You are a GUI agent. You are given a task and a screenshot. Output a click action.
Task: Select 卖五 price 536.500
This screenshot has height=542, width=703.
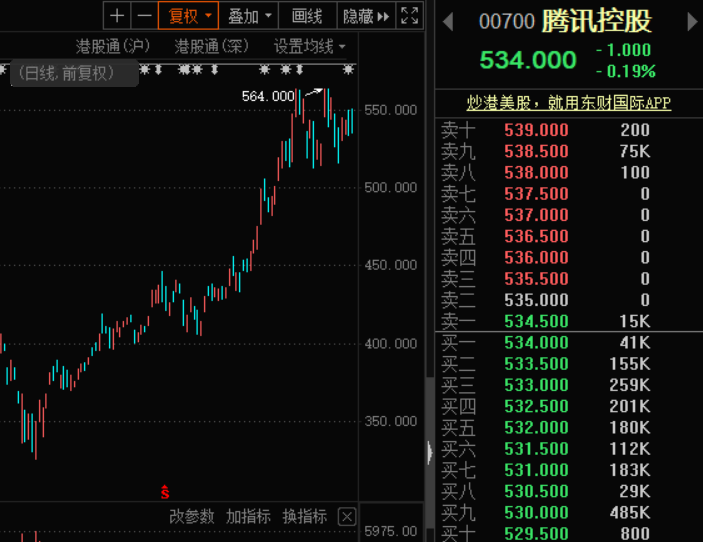536,236
